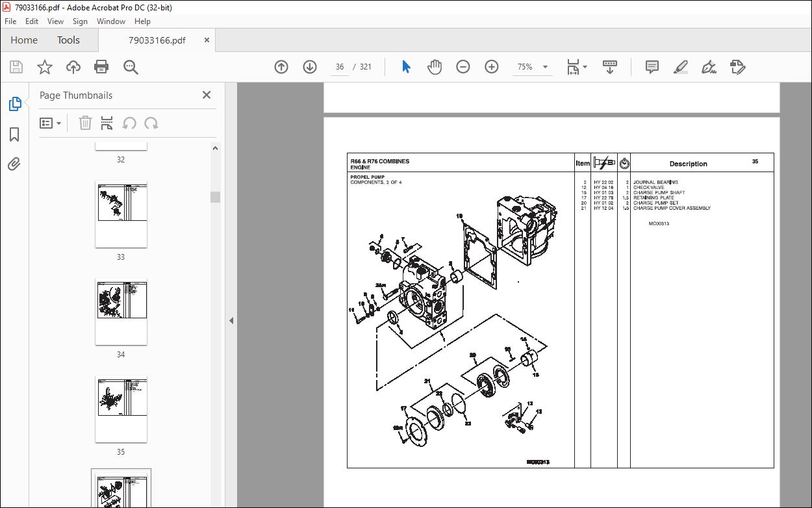This screenshot has height=508, width=812.
Task: Rotate pages clockwise icon
Action: [151, 123]
